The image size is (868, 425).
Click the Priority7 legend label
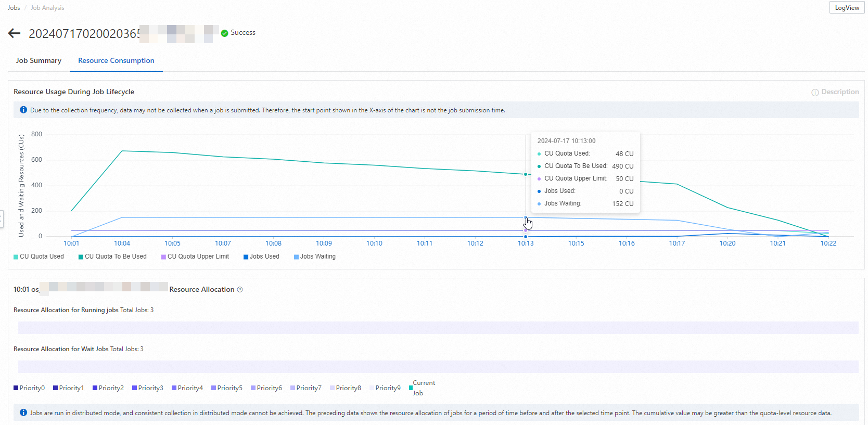[309, 388]
